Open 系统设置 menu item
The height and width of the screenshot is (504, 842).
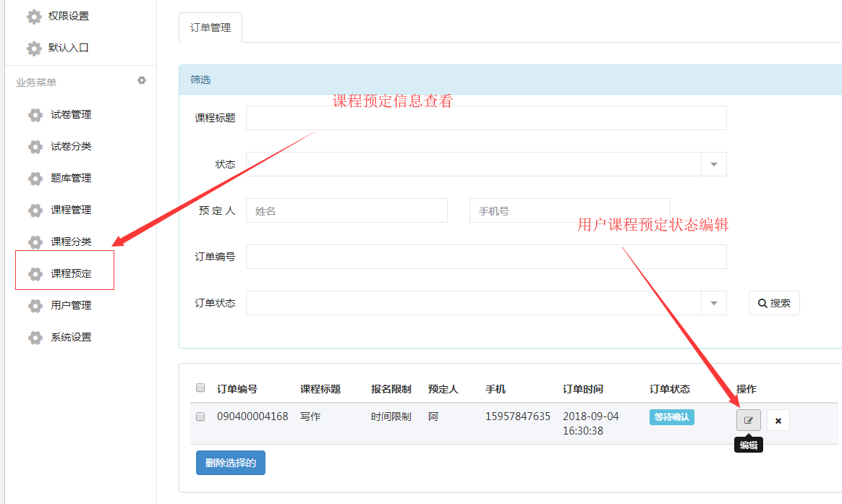pyautogui.click(x=71, y=337)
